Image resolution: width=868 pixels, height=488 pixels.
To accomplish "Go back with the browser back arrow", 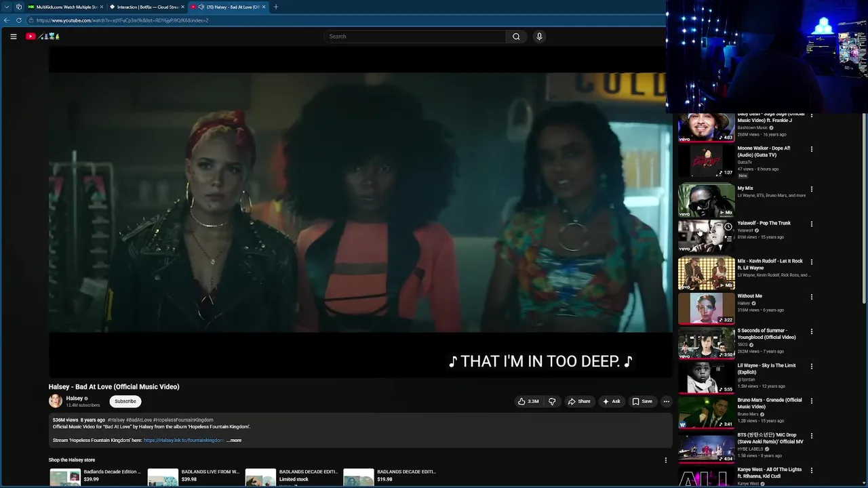I will [7, 20].
